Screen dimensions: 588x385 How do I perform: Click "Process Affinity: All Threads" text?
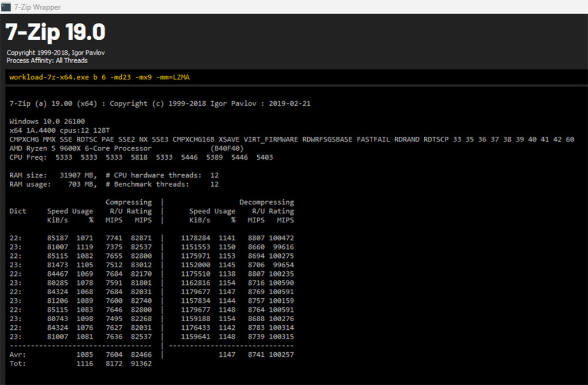47,60
